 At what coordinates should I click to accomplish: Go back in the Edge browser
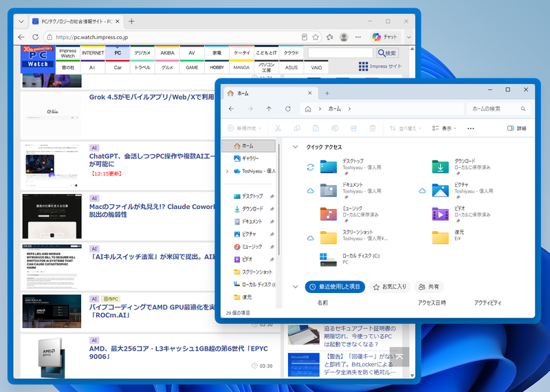click(21, 37)
